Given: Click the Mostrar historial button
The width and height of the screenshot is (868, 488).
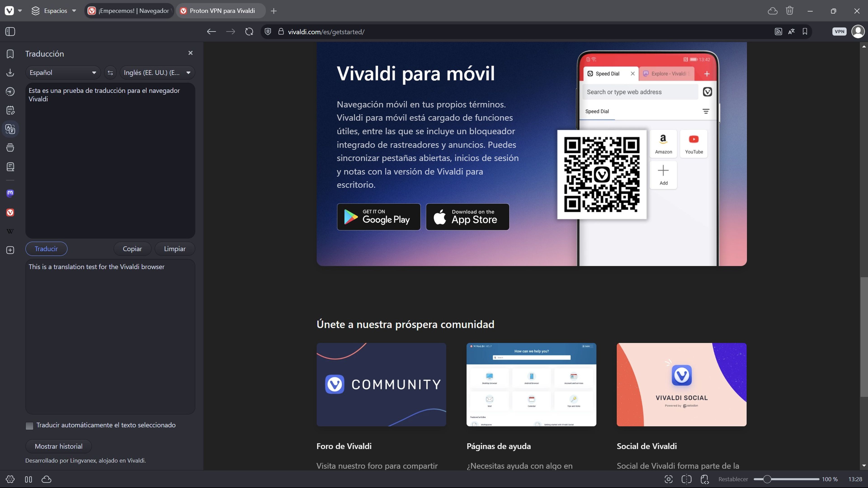Looking at the screenshot, I should click(58, 446).
